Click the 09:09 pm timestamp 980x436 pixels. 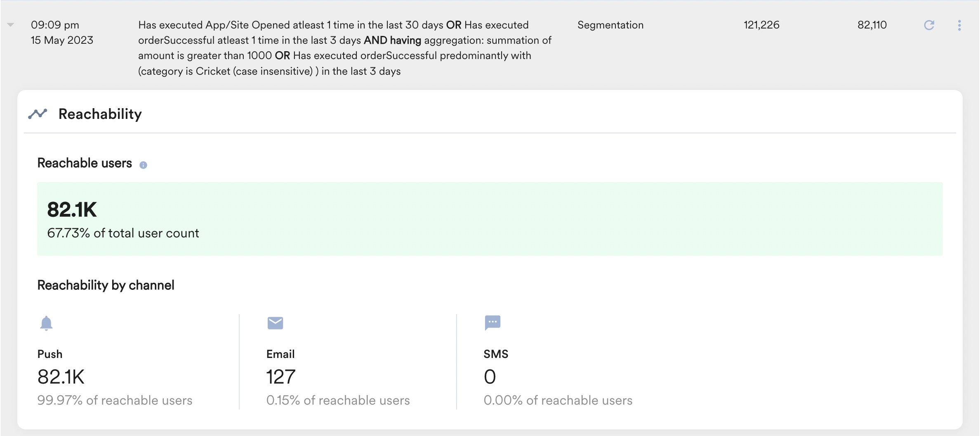point(55,25)
